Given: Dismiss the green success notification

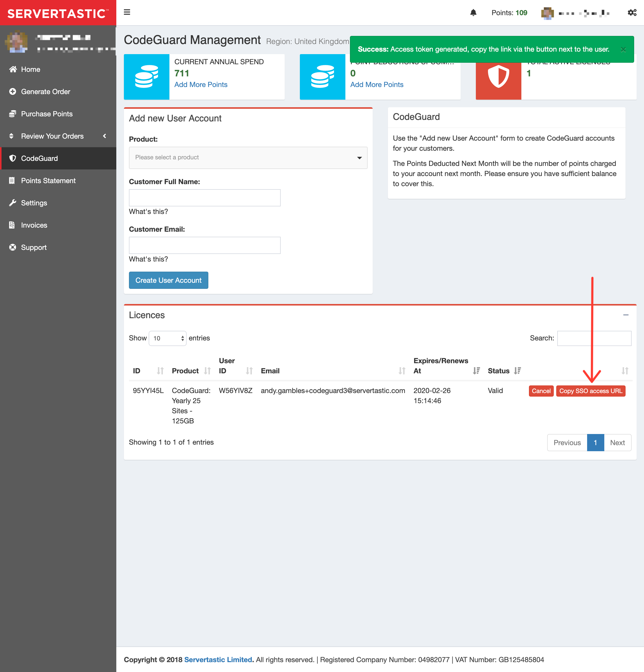Looking at the screenshot, I should 623,49.
